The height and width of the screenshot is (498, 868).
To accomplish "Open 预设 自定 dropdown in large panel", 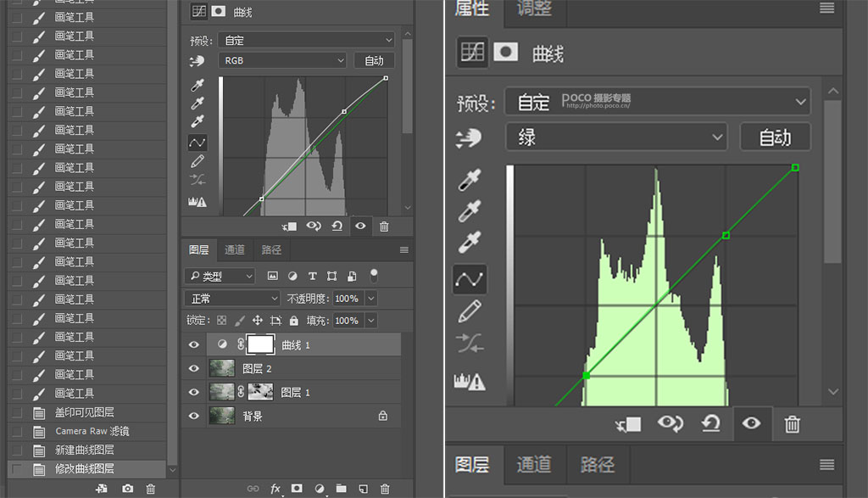I will tap(658, 101).
